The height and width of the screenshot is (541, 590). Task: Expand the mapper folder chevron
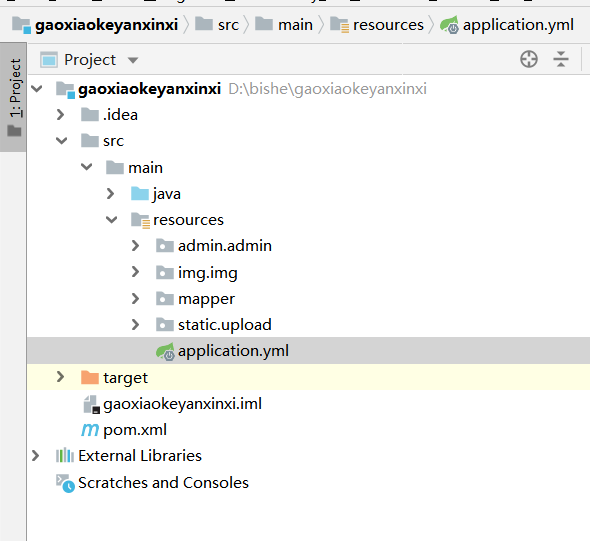(135, 299)
